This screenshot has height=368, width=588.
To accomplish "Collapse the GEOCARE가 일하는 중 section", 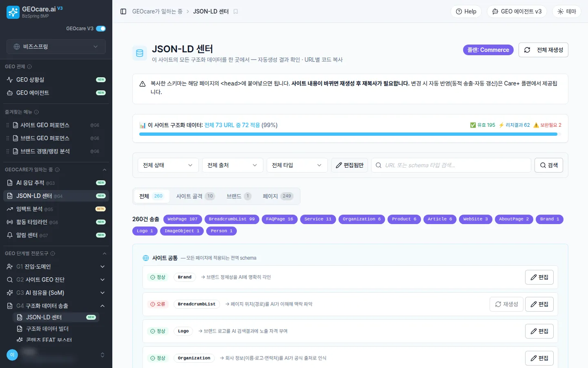I will 105,170.
